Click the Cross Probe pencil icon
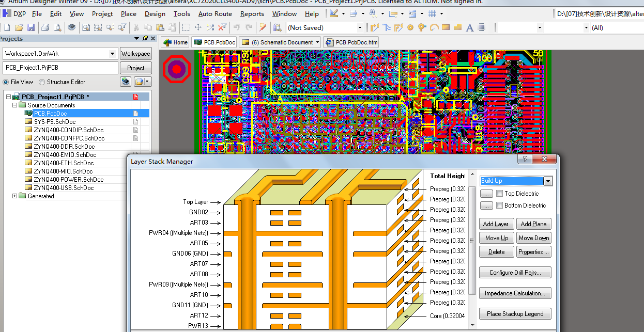Image resolution: width=644 pixels, height=332 pixels. [263, 27]
